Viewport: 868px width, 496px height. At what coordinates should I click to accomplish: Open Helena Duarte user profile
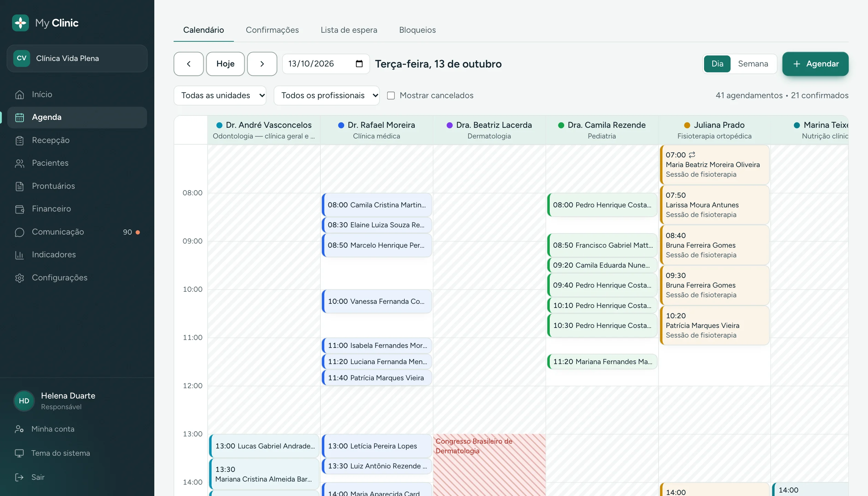pyautogui.click(x=77, y=401)
